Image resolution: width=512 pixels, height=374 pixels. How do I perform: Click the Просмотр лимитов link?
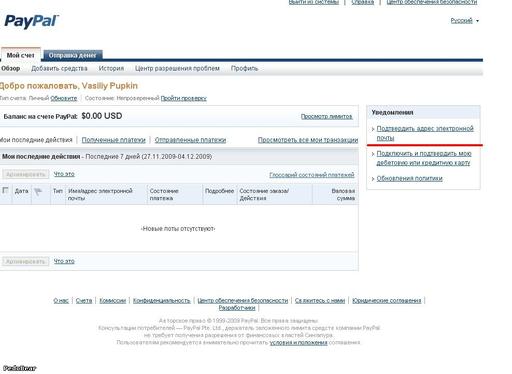pos(327,116)
